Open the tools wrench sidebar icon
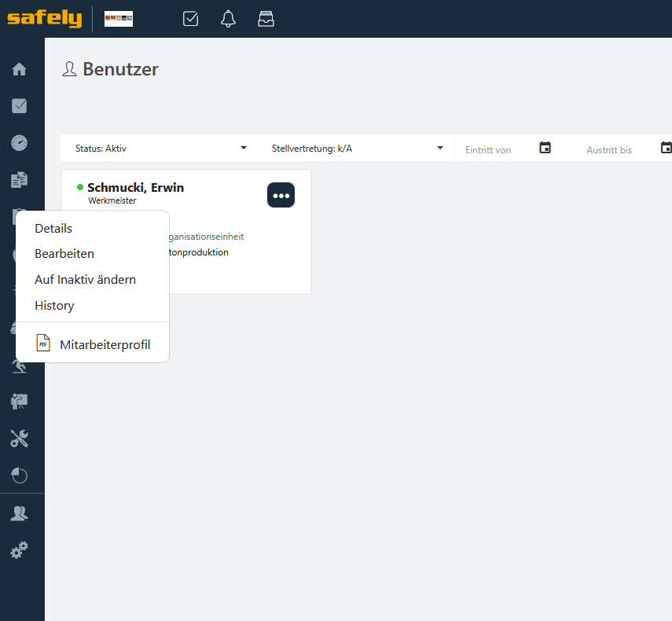Screen dimensions: 672x621 pyautogui.click(x=20, y=439)
